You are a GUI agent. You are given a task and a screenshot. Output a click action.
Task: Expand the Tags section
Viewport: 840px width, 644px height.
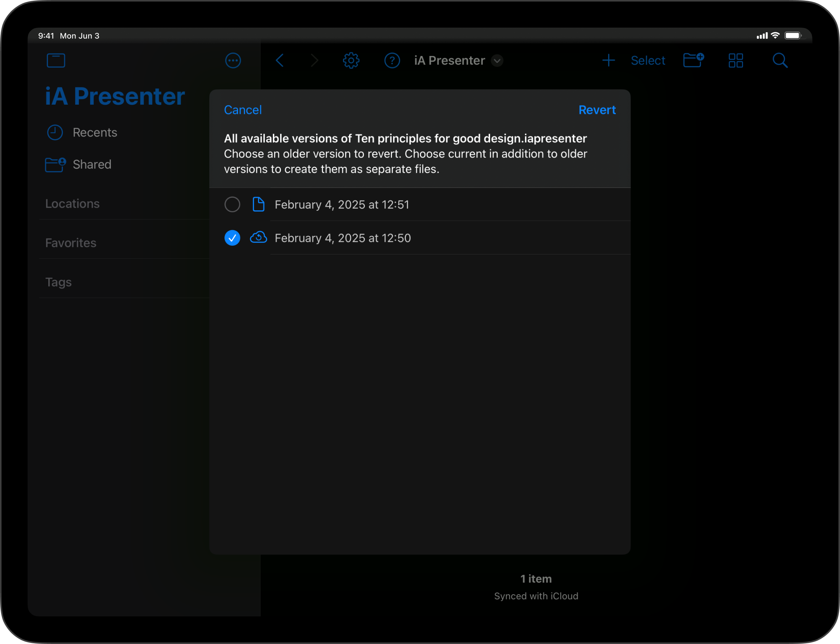[59, 282]
